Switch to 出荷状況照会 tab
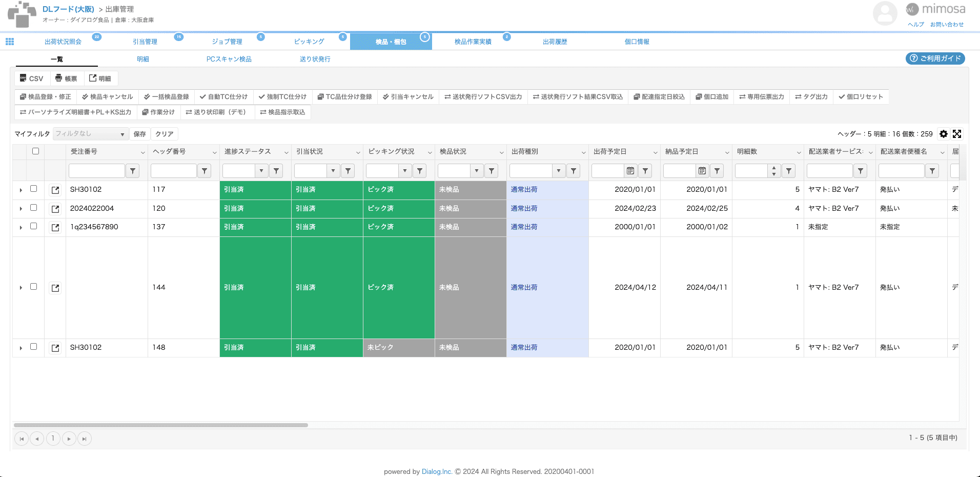 [63, 42]
